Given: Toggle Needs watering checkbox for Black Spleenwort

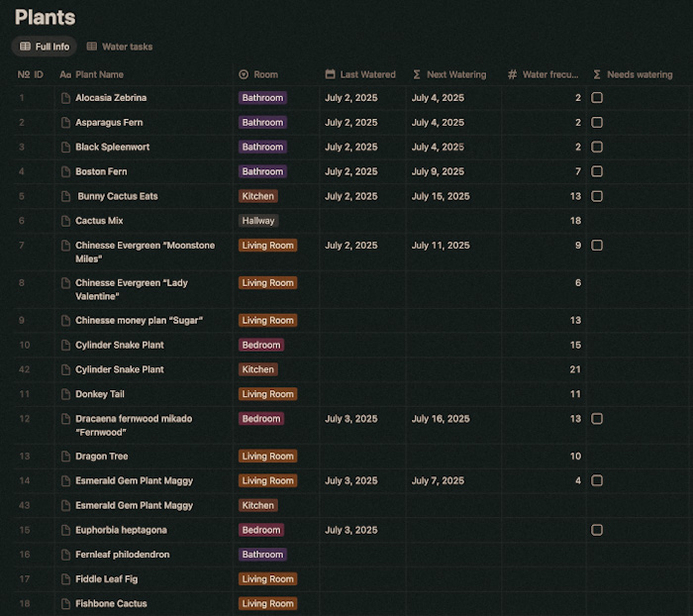Looking at the screenshot, I should point(597,147).
